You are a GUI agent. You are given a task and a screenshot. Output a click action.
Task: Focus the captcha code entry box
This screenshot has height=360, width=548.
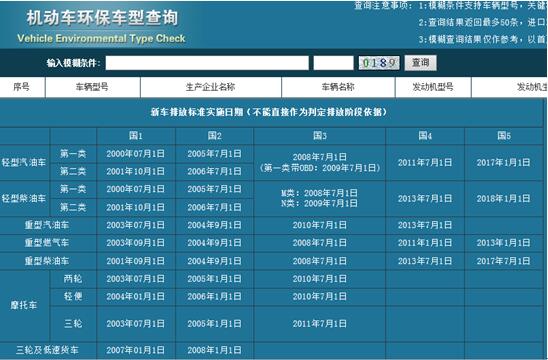tap(333, 63)
